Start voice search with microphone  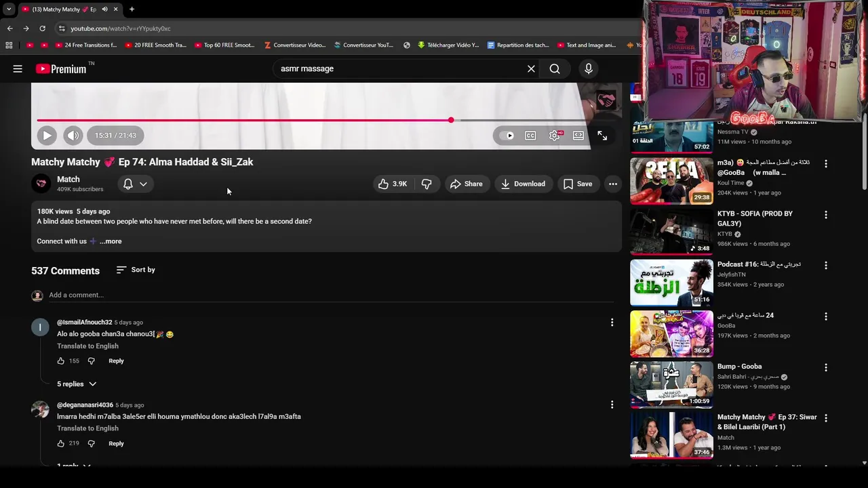(589, 68)
